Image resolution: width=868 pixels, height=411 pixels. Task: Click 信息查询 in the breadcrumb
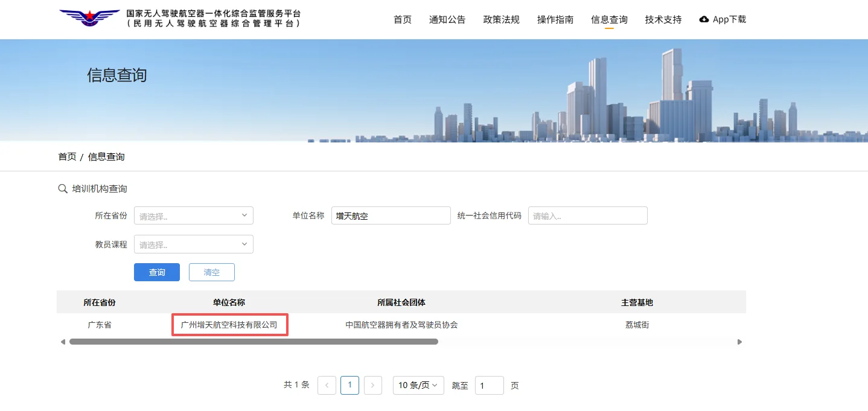pos(106,157)
